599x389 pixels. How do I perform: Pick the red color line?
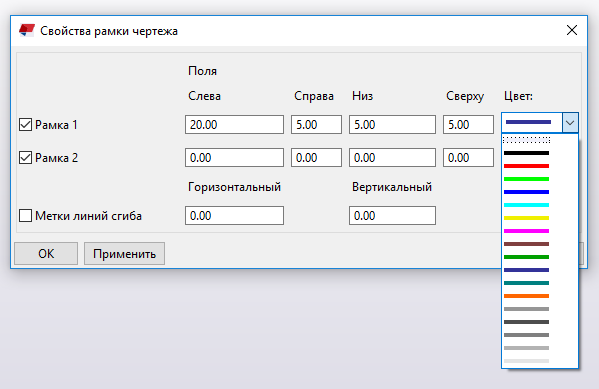(526, 166)
